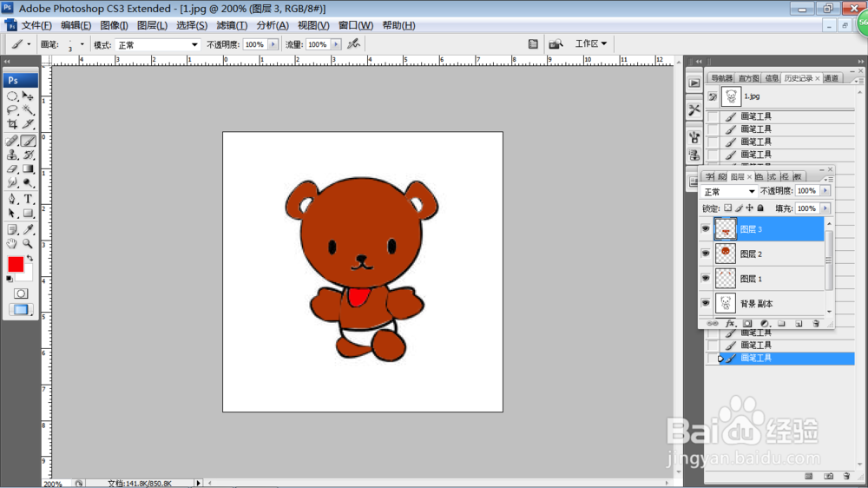Select the Elliptical Marquee tool

(x=12, y=96)
